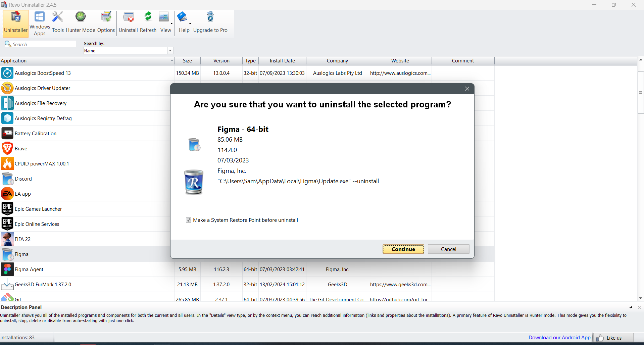The height and width of the screenshot is (345, 644).
Task: Open Download our Android App link
Action: [x=559, y=338]
